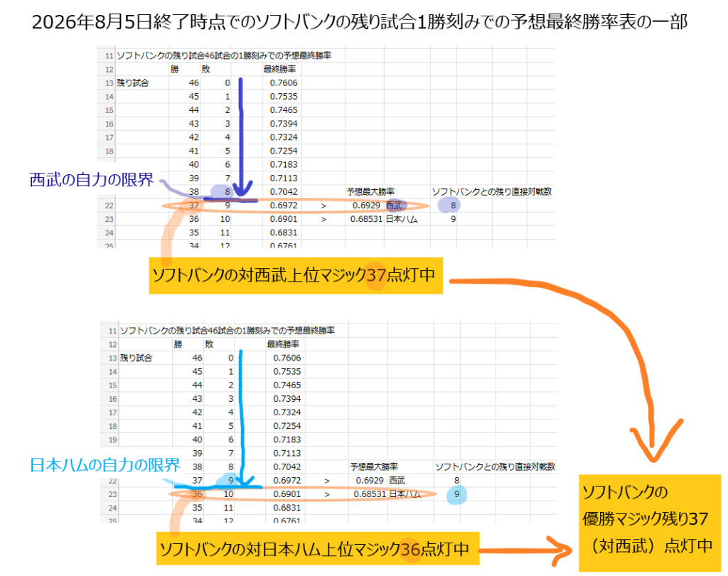The image size is (728, 576).
Task: Select row header 19 in the lower spreadsheet
Action: pyautogui.click(x=112, y=440)
